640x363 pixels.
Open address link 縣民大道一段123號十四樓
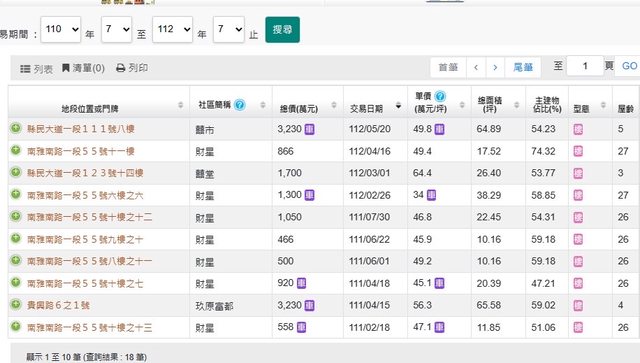[x=85, y=173]
